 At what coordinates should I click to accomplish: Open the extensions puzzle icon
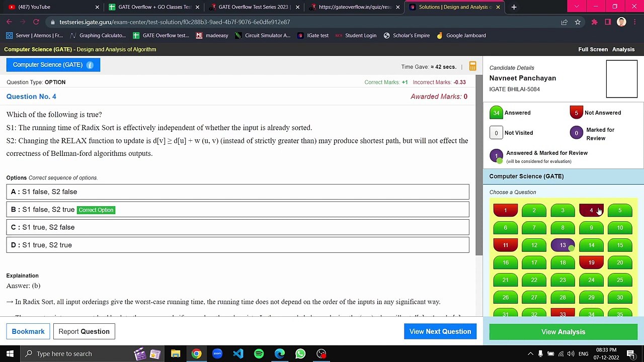click(594, 22)
